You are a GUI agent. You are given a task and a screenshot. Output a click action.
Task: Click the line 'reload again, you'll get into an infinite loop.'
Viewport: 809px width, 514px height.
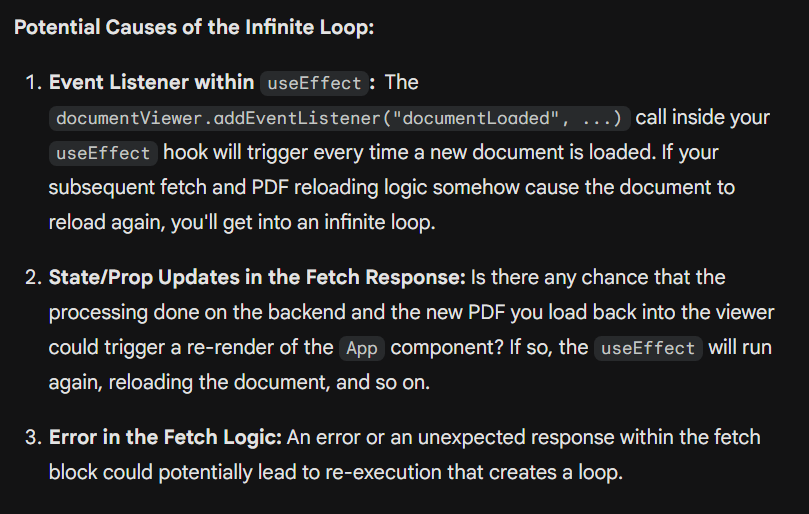pyautogui.click(x=242, y=222)
